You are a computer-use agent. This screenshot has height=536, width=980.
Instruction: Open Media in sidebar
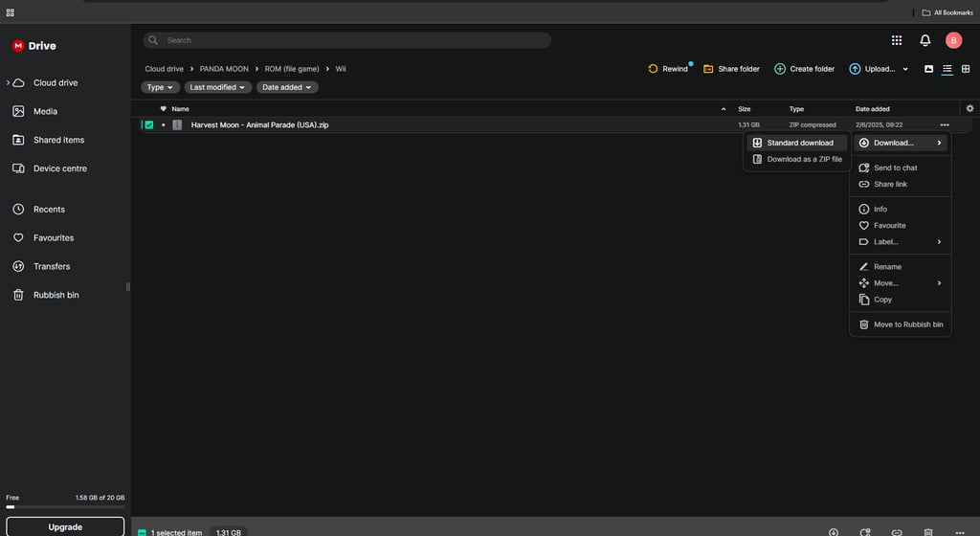pos(45,111)
